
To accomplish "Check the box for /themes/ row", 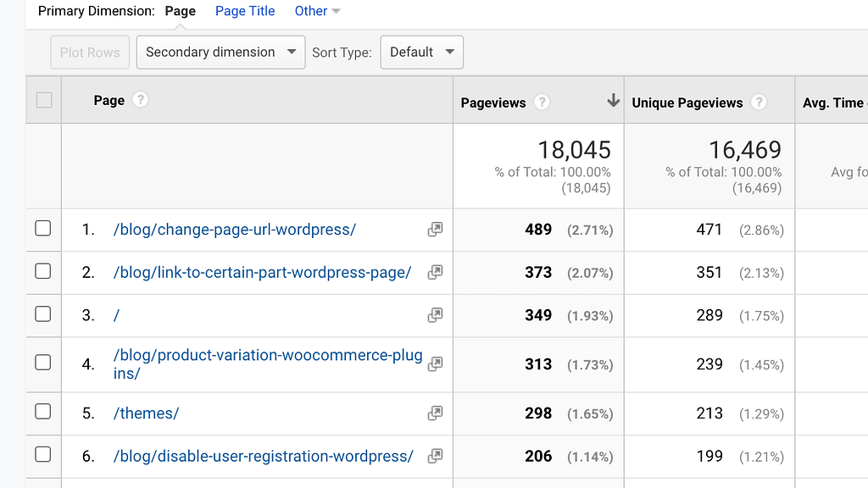I will (x=43, y=412).
